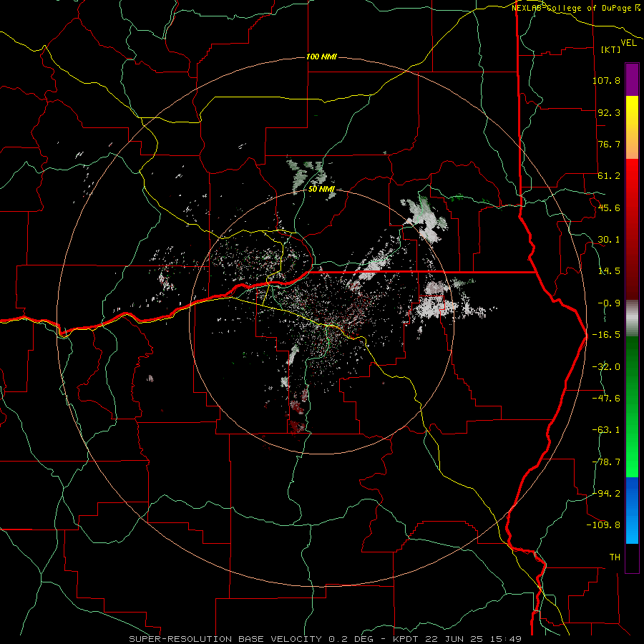This screenshot has width=644, height=644.
Task: Click the yellow-orange gradient of color bar
Action: (x=632, y=127)
